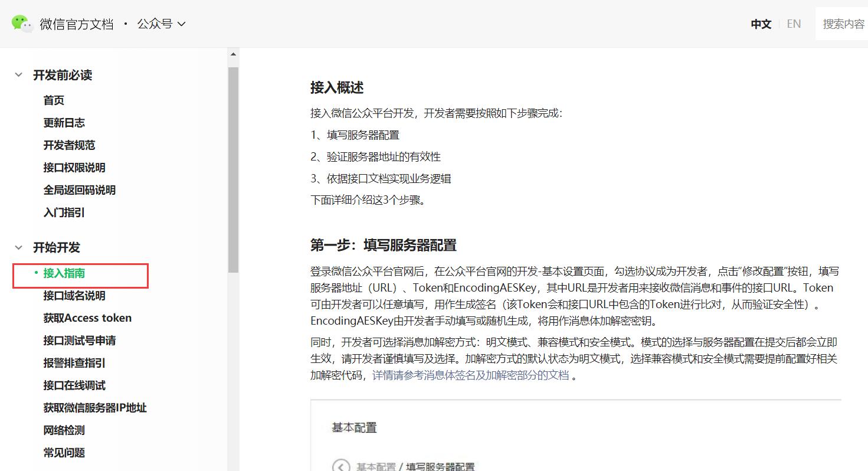Click the step text 1、填写服务器配置

pyautogui.click(x=355, y=135)
